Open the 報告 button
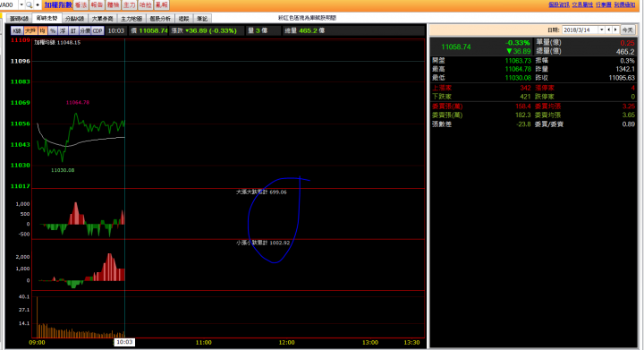Image resolution: width=644 pixels, height=350 pixels. pos(97,5)
